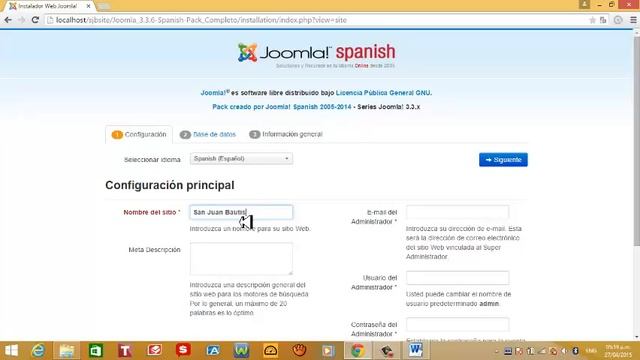Click the browser back arrow
The image size is (640, 360).
pyautogui.click(x=8, y=20)
